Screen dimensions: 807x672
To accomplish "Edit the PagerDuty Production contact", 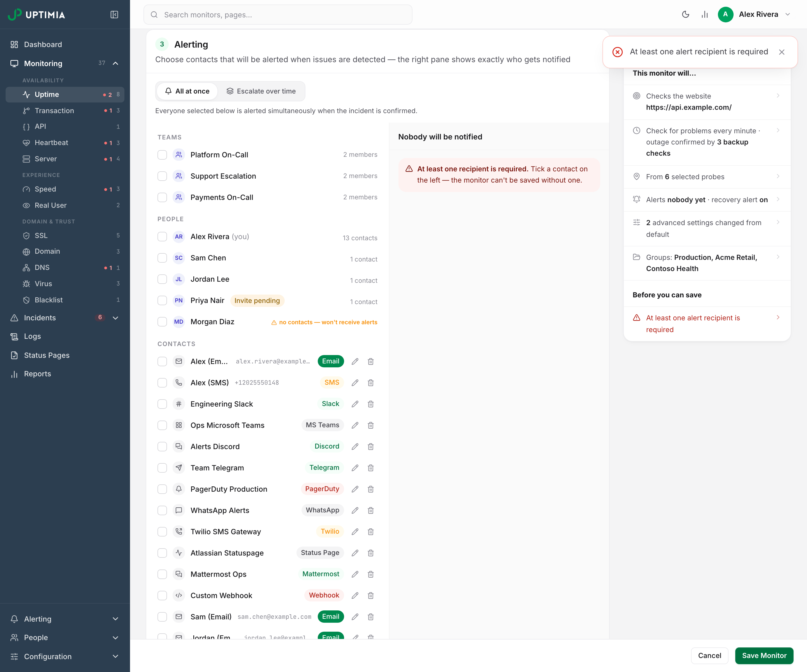I will pos(355,489).
